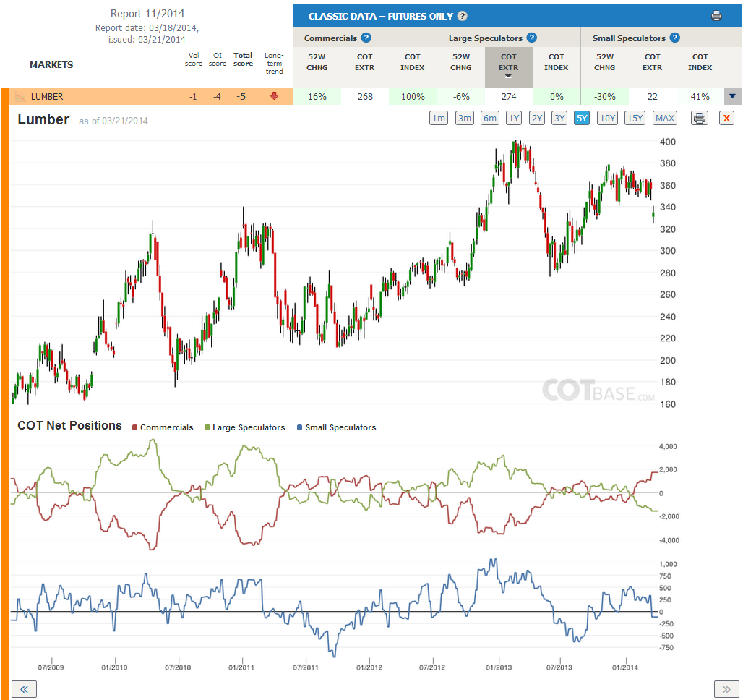Select the 10Y range button
Screen dimensions: 743x700
(x=607, y=118)
